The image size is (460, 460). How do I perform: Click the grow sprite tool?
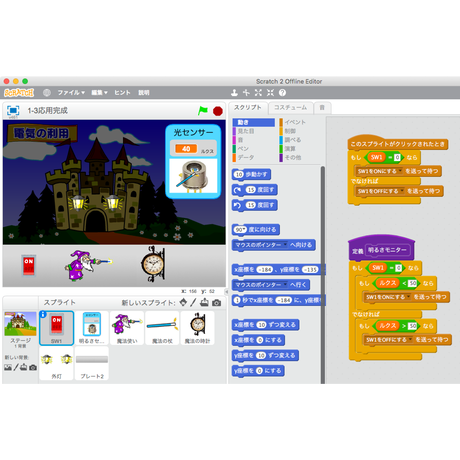258,93
